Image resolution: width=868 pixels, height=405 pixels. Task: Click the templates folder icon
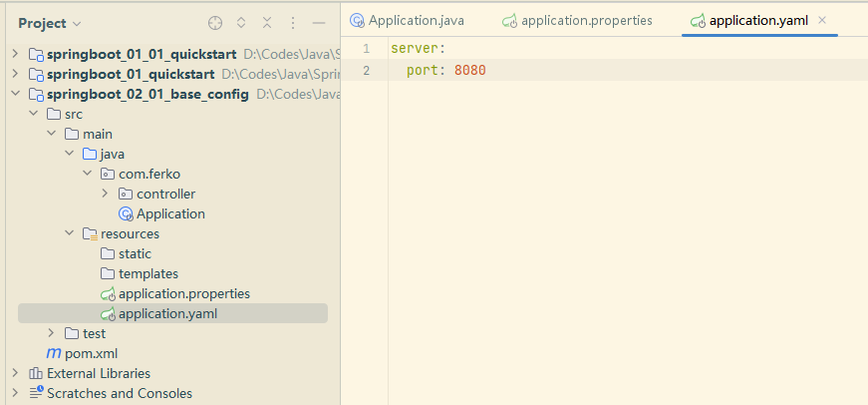tap(108, 273)
